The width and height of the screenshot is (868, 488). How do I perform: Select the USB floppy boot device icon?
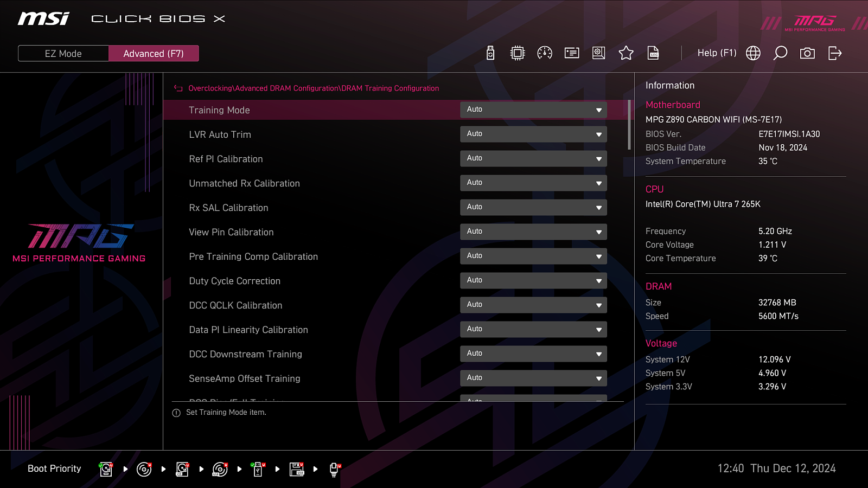click(297, 469)
